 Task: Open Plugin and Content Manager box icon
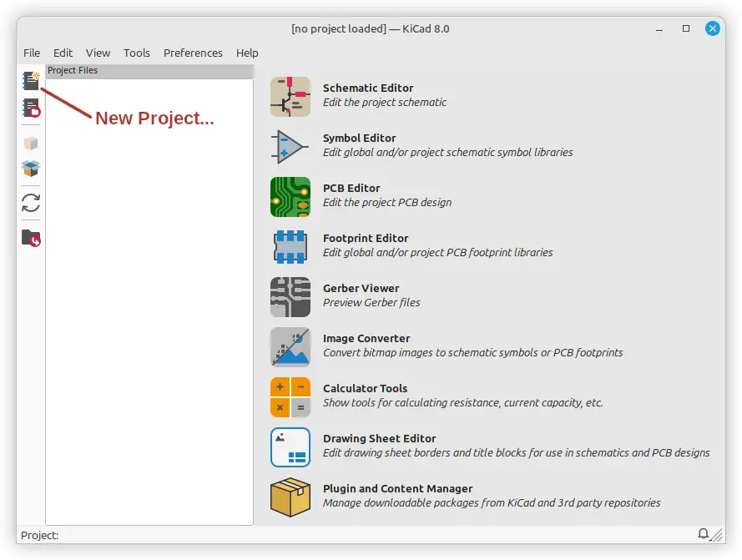click(290, 497)
